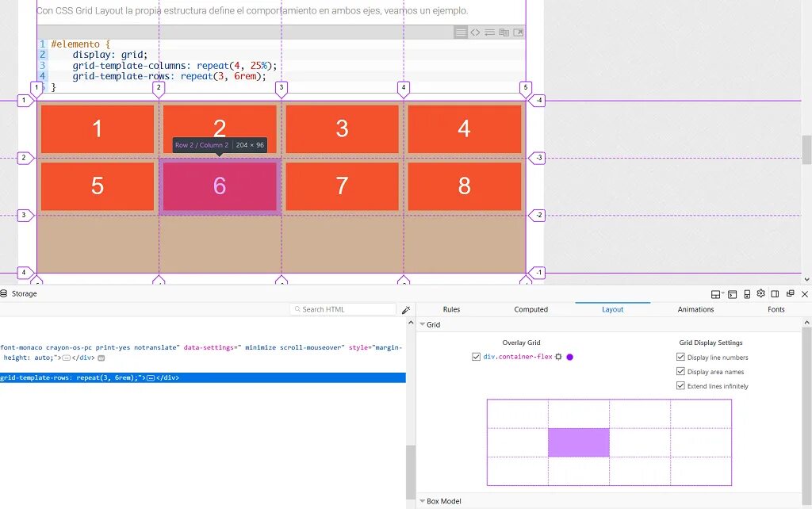The width and height of the screenshot is (812, 509).
Task: Expand the ellipsis after height: auto
Action: [x=66, y=358]
